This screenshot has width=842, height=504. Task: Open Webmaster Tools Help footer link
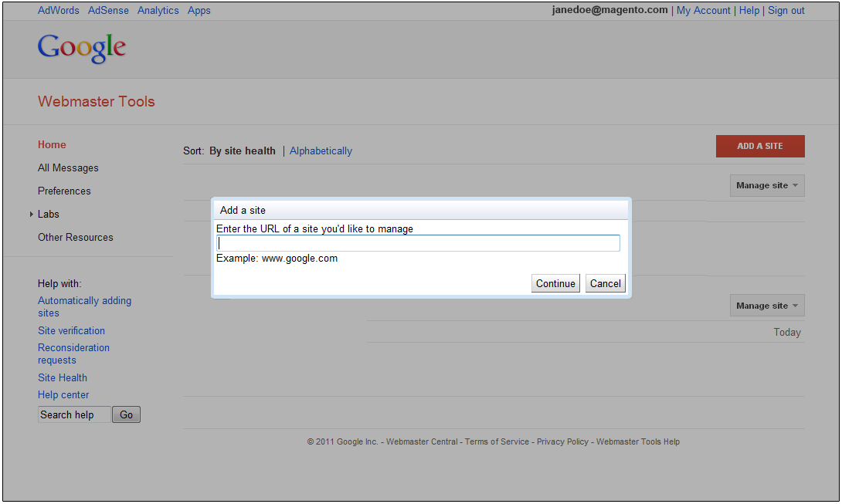click(638, 441)
